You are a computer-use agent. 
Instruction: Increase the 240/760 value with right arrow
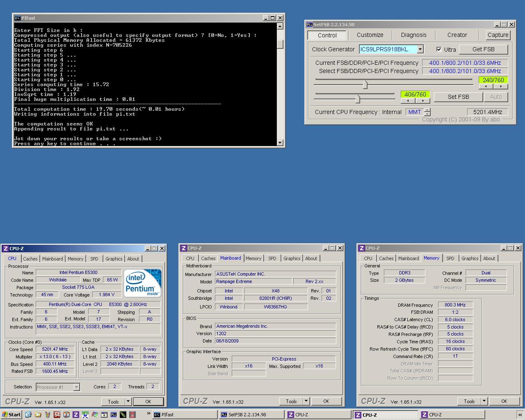[501, 87]
